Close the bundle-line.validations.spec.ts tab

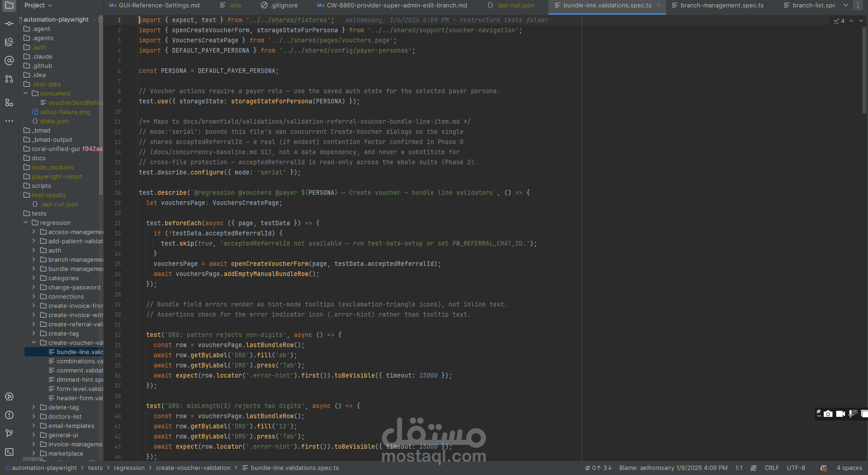tap(659, 6)
